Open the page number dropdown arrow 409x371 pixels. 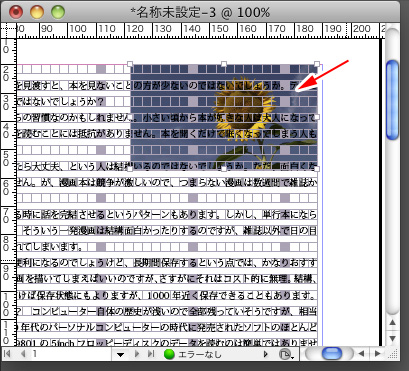point(120,354)
